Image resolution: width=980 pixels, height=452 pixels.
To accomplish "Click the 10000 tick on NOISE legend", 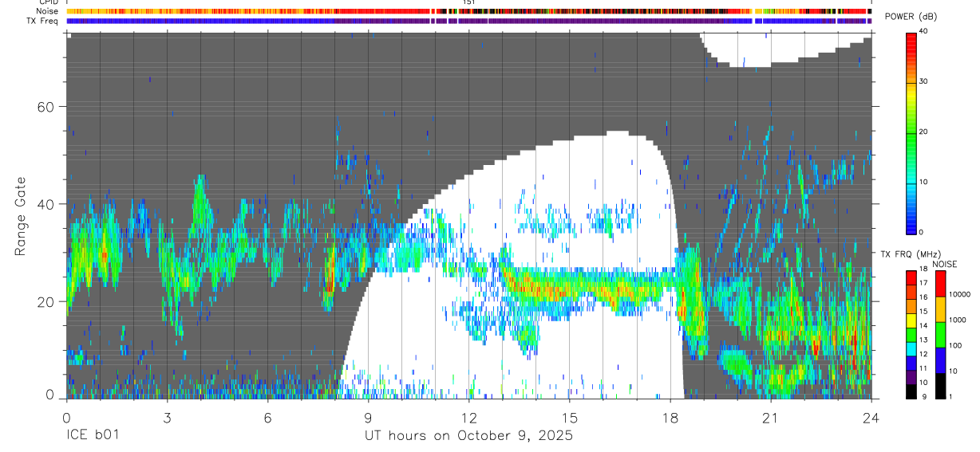I will (960, 294).
